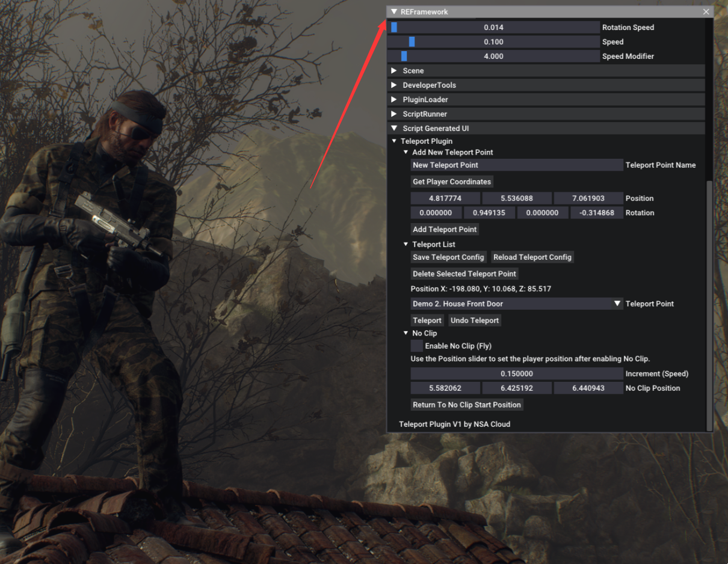728x564 pixels.
Task: Select first Rotation field 0.000000
Action: (x=436, y=213)
